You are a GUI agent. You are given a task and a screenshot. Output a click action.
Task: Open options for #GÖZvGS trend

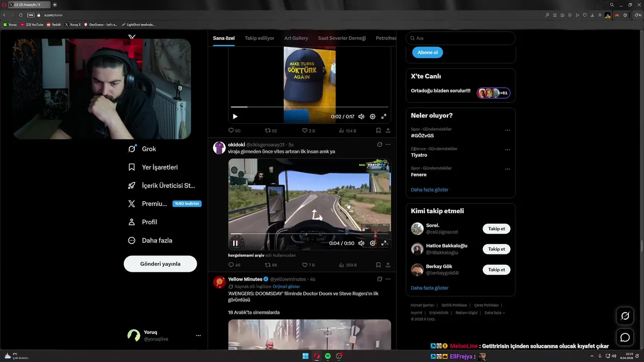coord(507,130)
